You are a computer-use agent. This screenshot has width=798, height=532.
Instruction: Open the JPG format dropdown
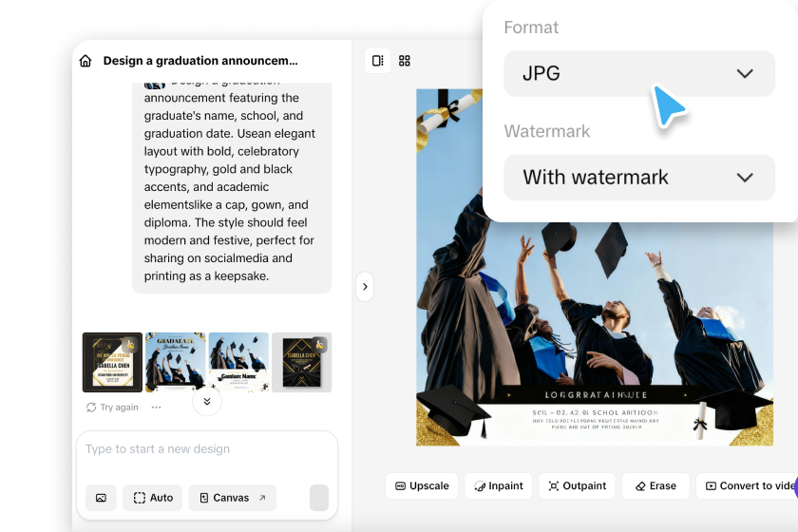pos(639,73)
